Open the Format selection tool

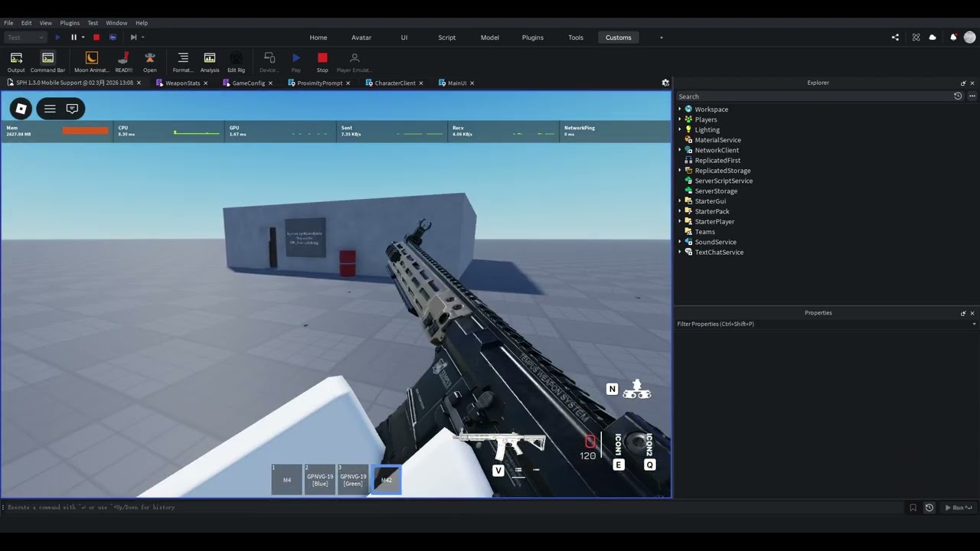pos(183,62)
